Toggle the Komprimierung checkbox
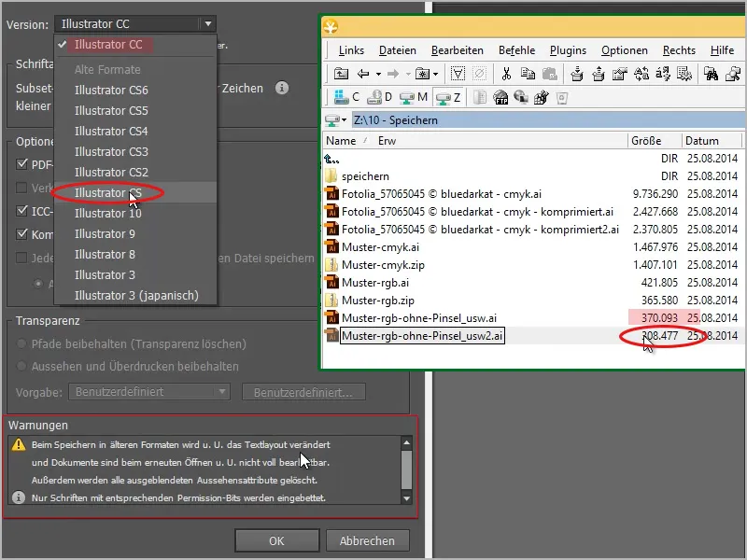747x560 pixels. (21, 234)
